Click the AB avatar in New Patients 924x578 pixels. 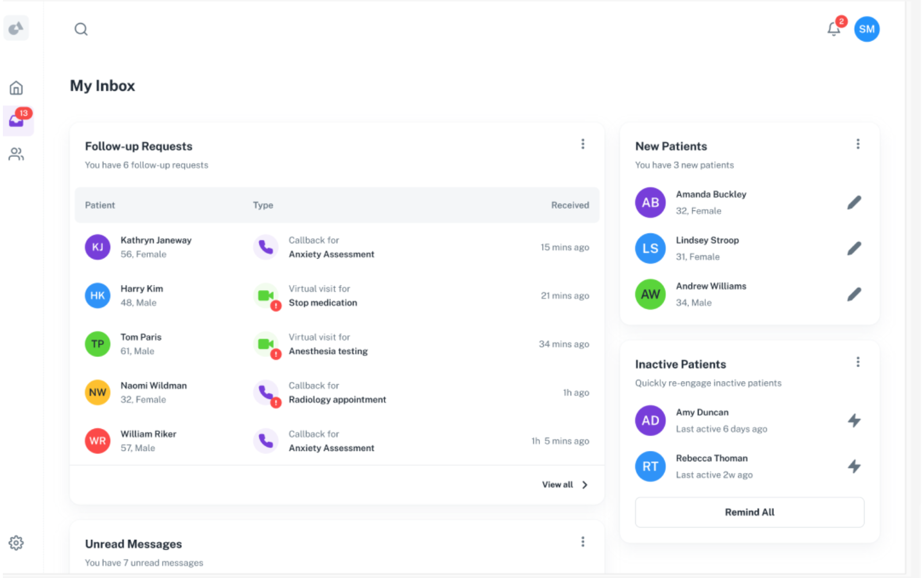650,202
